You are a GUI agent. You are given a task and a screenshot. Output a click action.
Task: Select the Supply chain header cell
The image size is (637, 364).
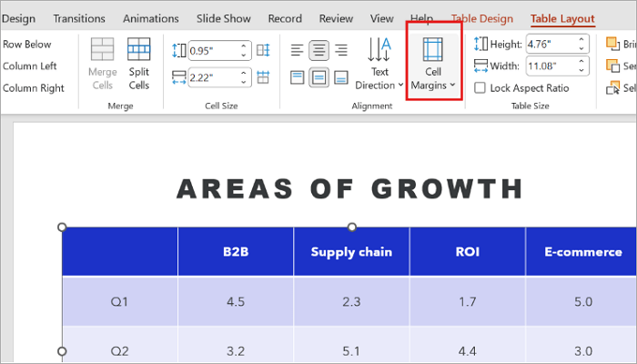[352, 252]
